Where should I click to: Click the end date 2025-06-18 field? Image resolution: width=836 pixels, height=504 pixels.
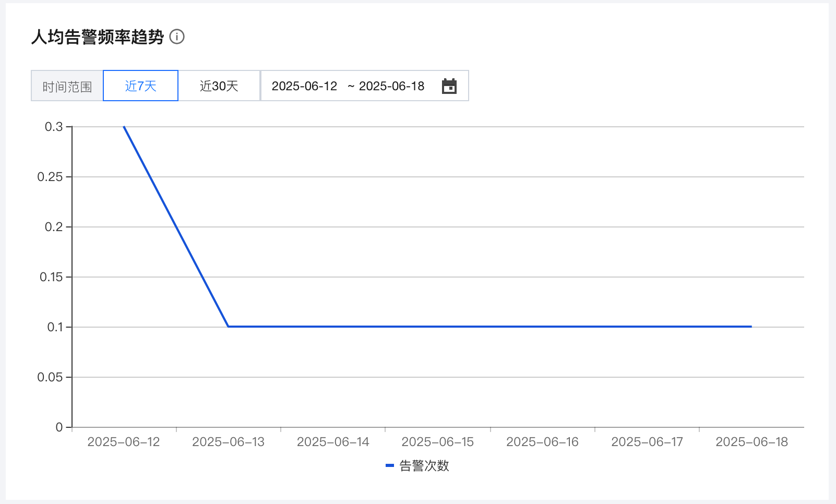391,86
